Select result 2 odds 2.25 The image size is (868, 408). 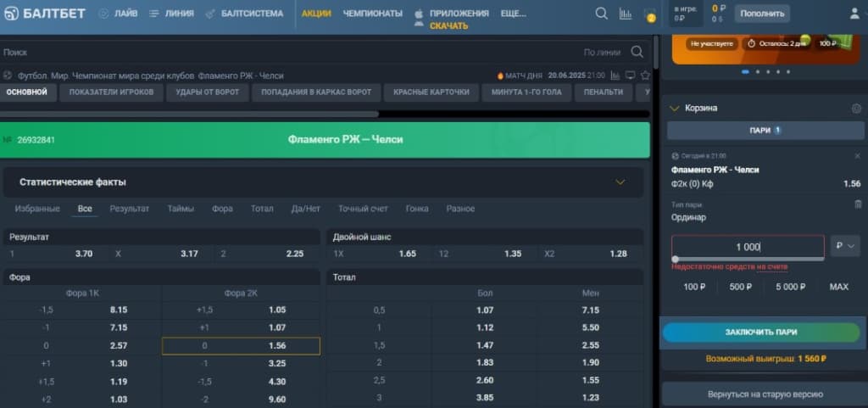(267, 254)
